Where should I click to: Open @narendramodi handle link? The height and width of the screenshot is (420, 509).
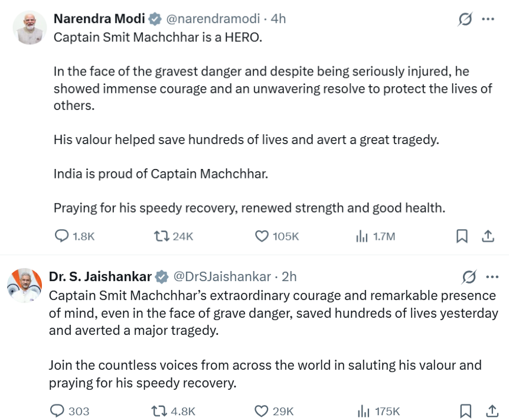click(213, 19)
